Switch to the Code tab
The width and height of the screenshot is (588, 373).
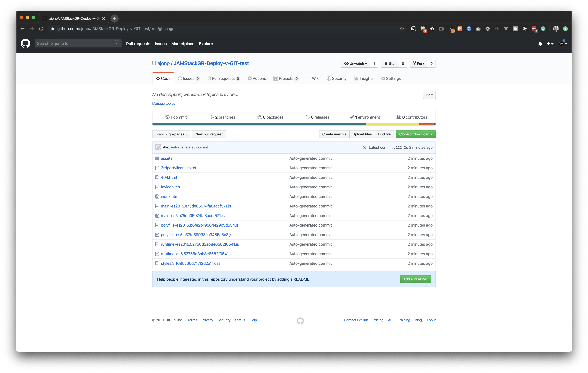pyautogui.click(x=163, y=78)
